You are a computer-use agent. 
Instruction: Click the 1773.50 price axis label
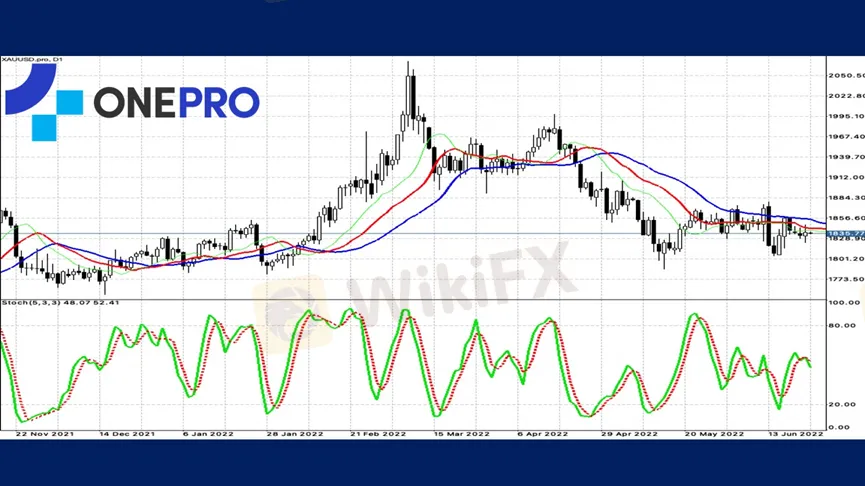(846, 279)
